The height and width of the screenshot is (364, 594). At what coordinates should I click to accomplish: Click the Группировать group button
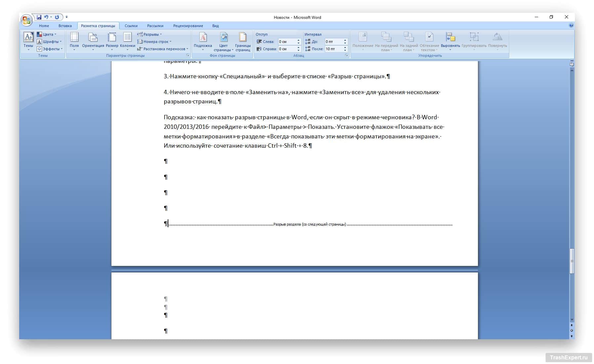pos(474,42)
